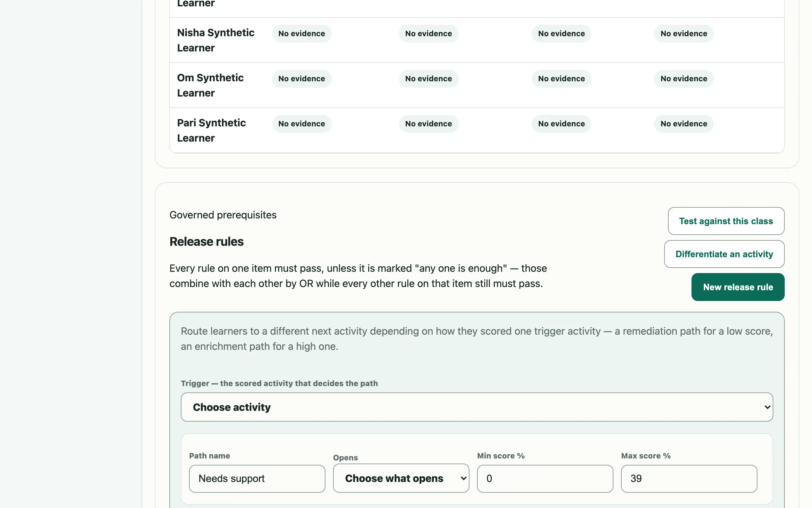Click Om's fourth No evidence badge
Viewport: 812px width, 508px height.
click(684, 79)
